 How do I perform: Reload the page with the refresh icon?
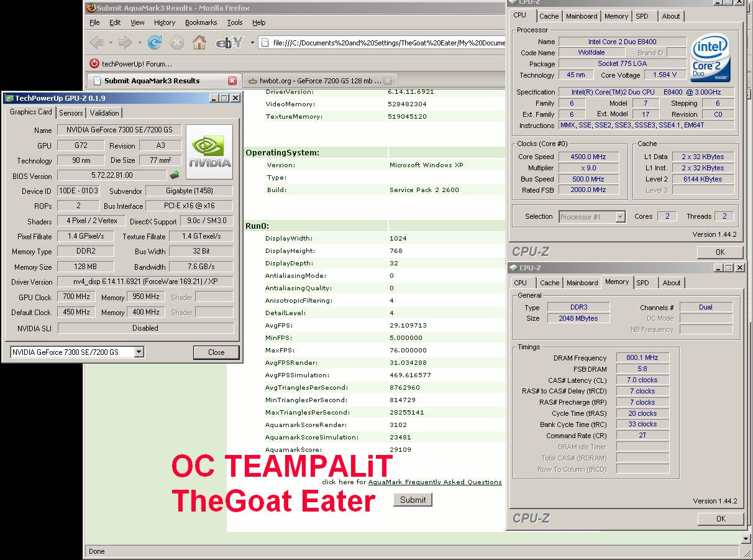tap(155, 42)
